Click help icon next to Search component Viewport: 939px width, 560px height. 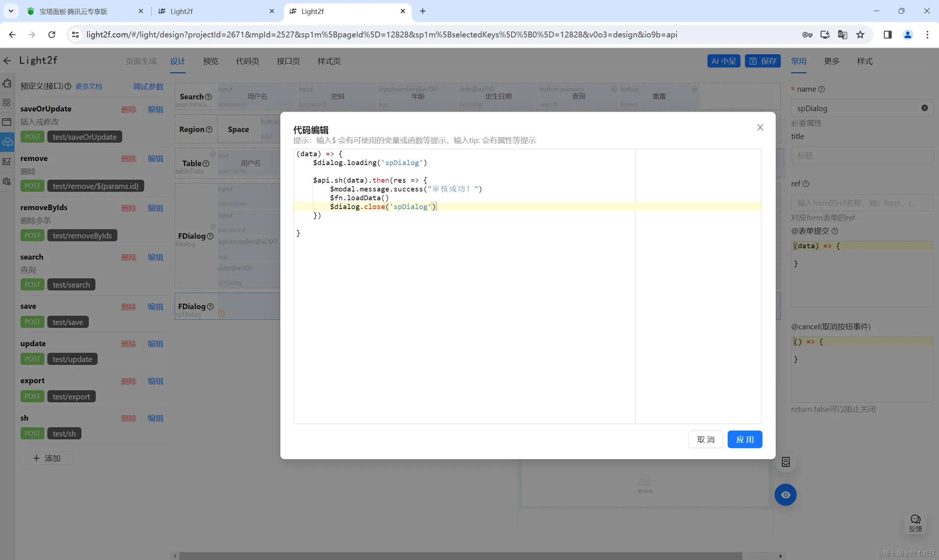(208, 97)
